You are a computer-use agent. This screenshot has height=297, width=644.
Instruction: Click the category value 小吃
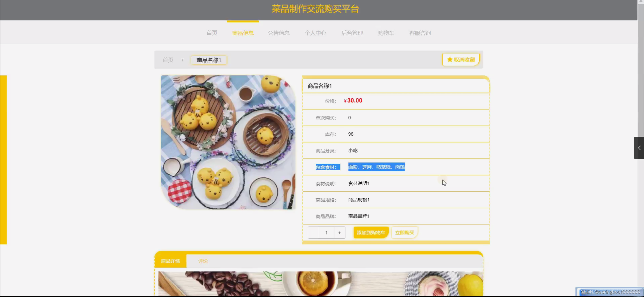point(353,150)
